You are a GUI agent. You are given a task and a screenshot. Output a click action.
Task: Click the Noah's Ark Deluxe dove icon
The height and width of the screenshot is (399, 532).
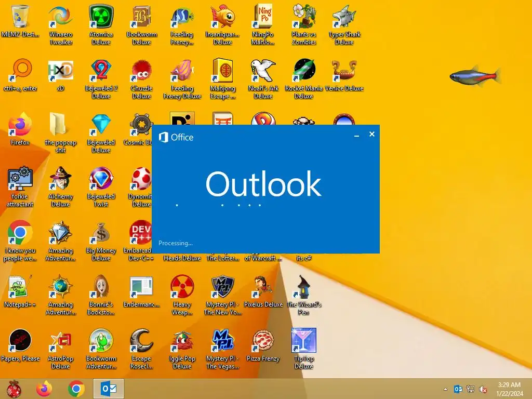click(x=263, y=70)
